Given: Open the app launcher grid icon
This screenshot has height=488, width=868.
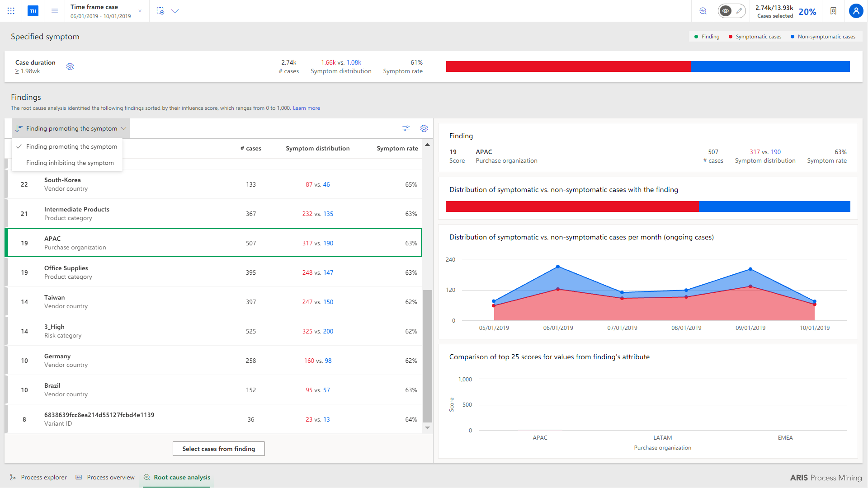Looking at the screenshot, I should tap(11, 11).
